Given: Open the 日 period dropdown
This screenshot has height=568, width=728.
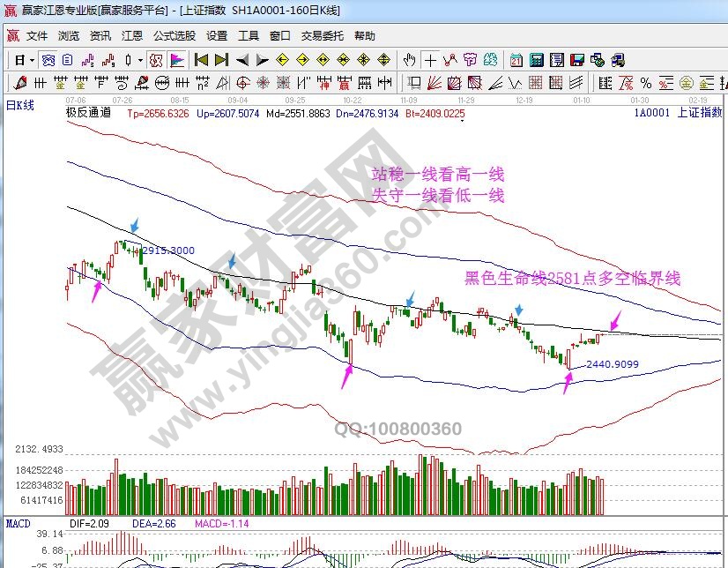Looking at the screenshot, I should pyautogui.click(x=20, y=60).
